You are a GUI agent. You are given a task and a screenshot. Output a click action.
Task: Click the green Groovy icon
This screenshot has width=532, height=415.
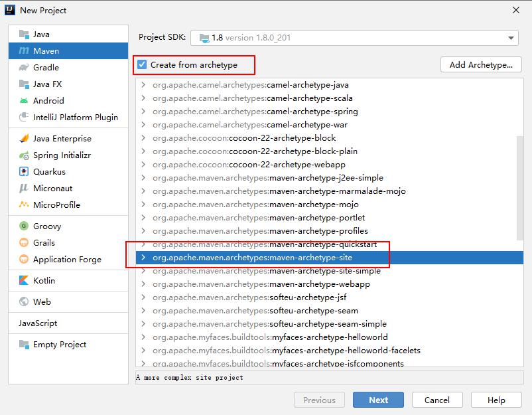24,226
